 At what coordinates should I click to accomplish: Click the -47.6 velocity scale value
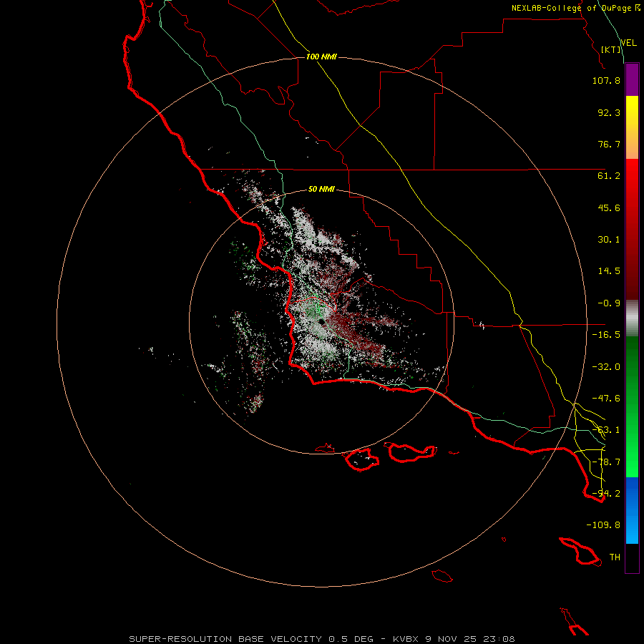click(x=606, y=399)
